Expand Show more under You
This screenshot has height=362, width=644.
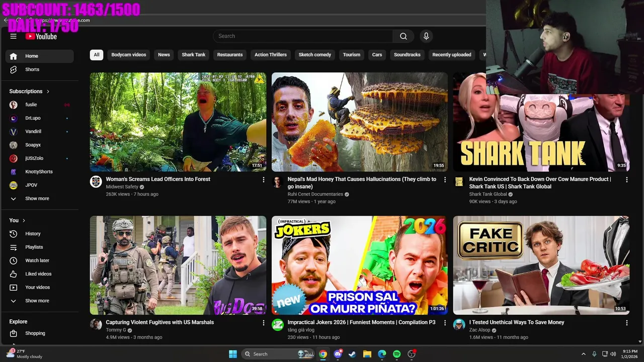tap(40, 301)
